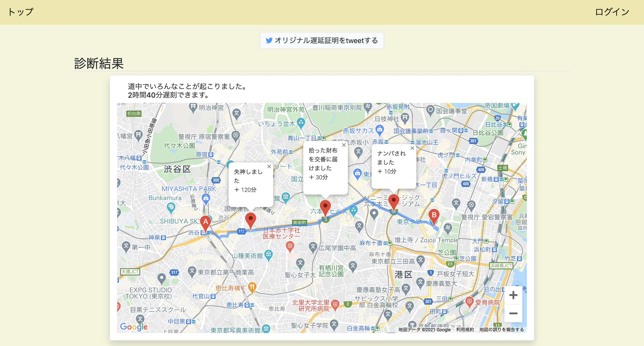Select MIYASHITA PARK shopping icon
Viewport: 644px width, 346px height.
coord(206,199)
